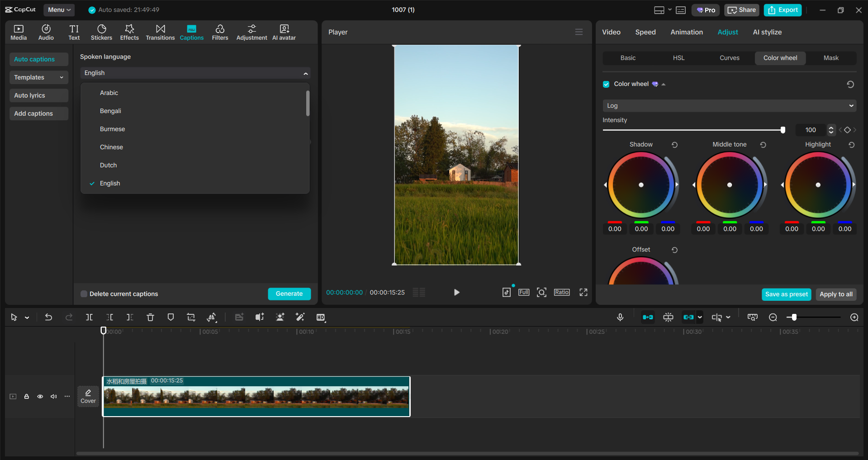Select English from the language list
868x460 pixels.
coord(109,183)
